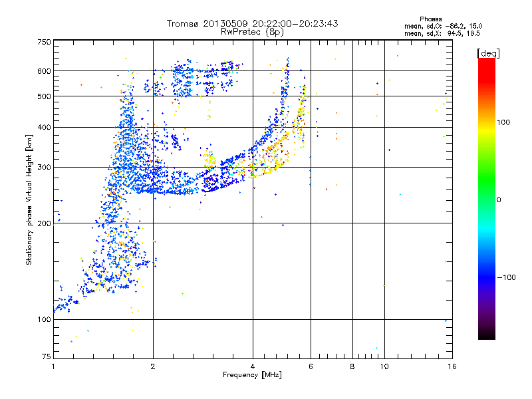Click the x-axis tick label '1'
The width and height of the screenshot is (532, 399).
tap(53, 366)
